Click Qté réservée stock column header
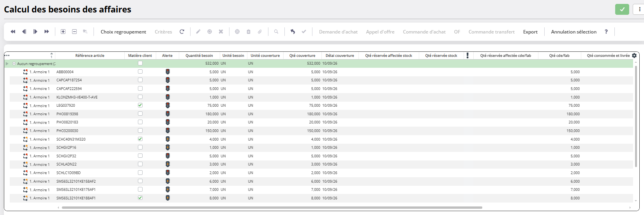Viewport: 644px width, 215px height. 441,55
